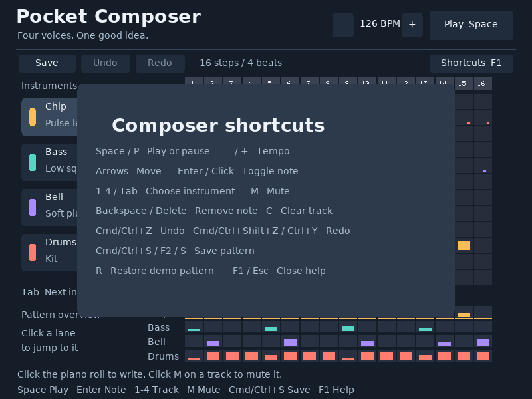Click the Pocket Composer title
This screenshot has width=532, height=399.
coord(108,17)
